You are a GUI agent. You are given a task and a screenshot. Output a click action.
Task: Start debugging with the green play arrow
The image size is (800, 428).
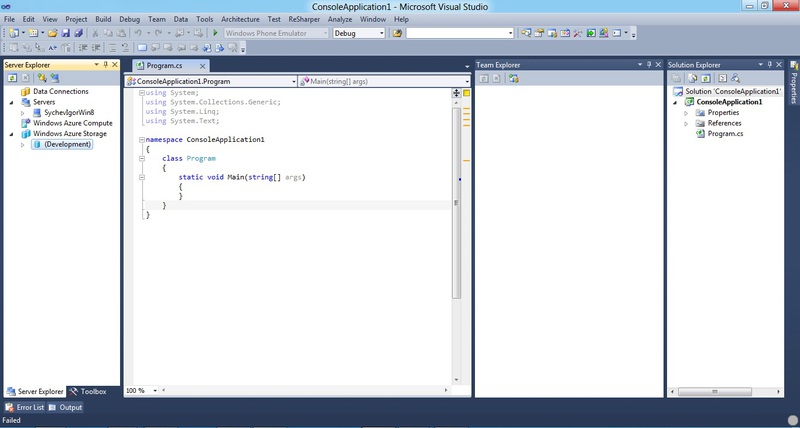(215, 33)
